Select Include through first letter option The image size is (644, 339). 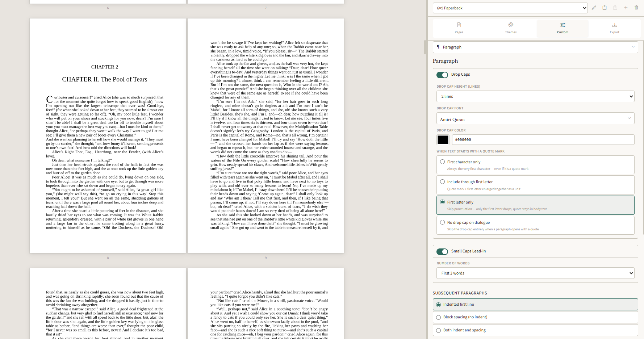coord(535,185)
